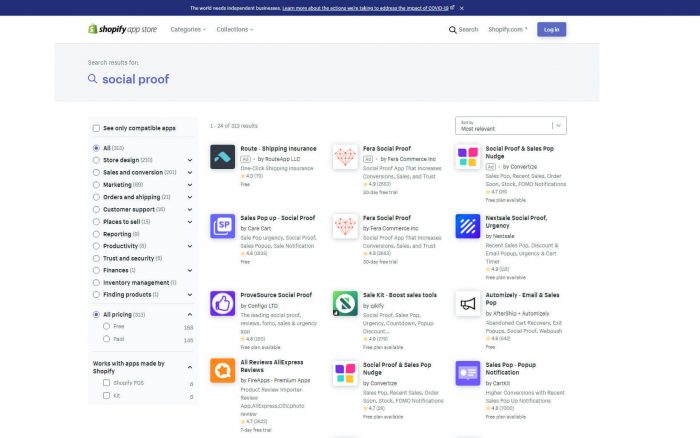This screenshot has height=438, width=700.
Task: Select Productivity category filter
Action: point(96,246)
